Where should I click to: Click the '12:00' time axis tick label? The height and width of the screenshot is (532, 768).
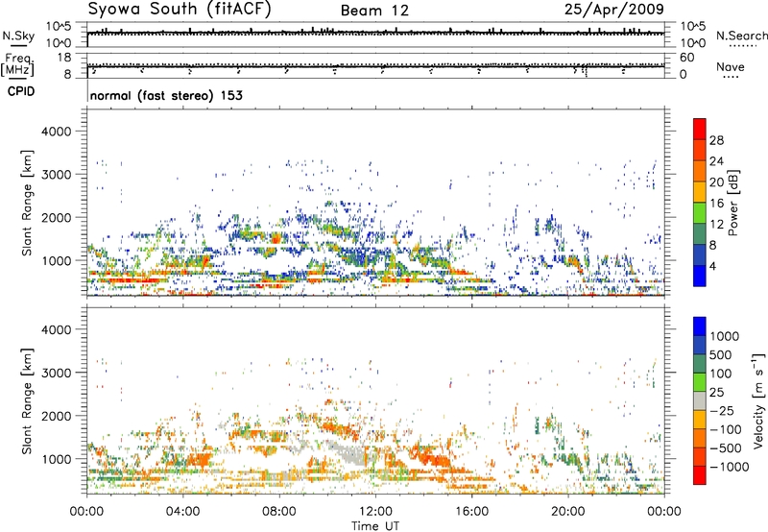(375, 512)
